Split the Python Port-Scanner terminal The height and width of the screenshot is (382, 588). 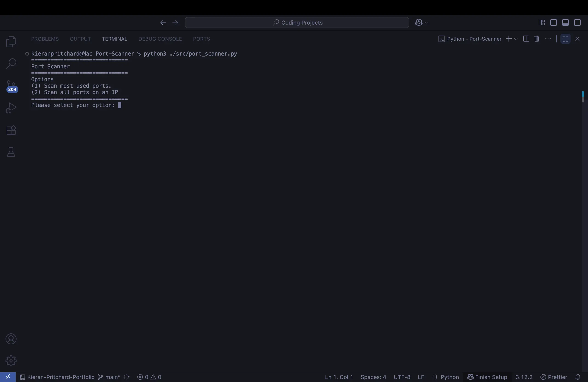(526, 39)
